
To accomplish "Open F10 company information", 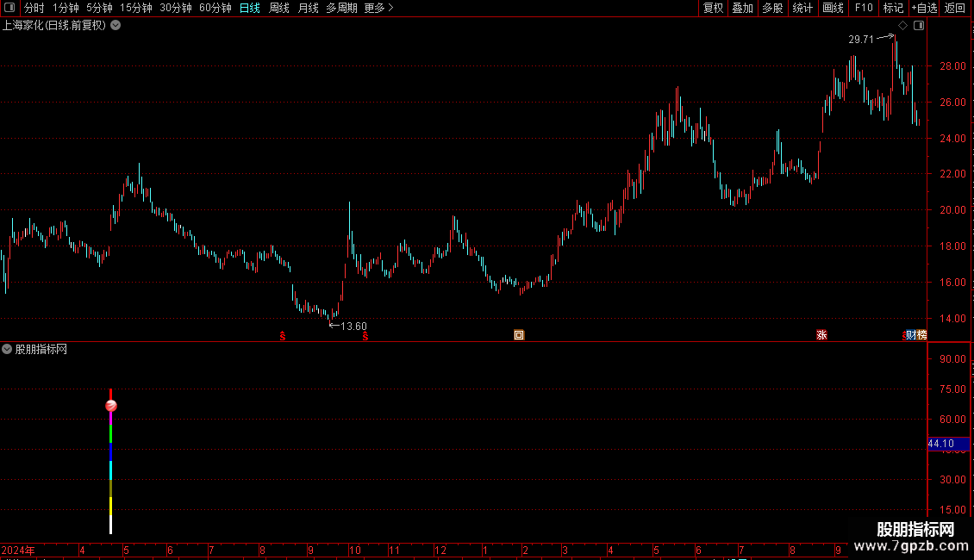I will click(x=864, y=8).
